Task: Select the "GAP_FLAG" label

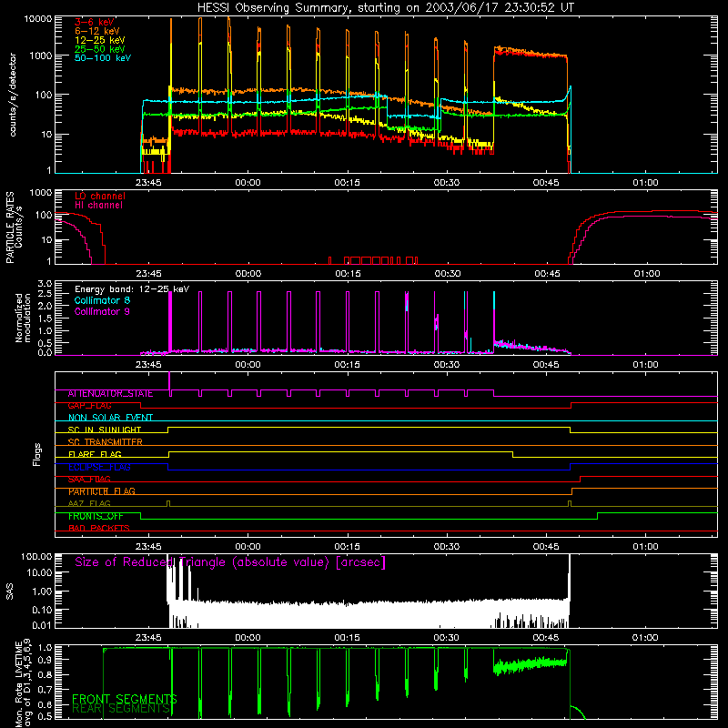Action: 89,406
